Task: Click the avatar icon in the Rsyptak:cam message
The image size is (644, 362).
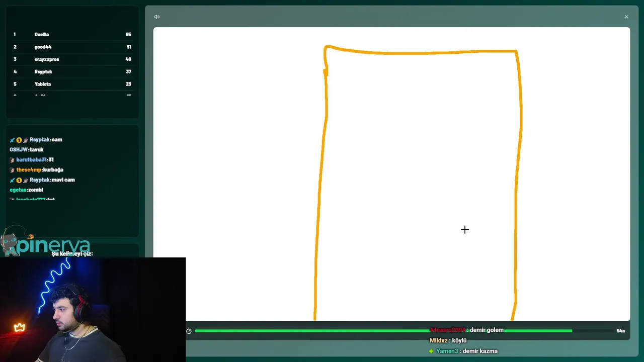Action: click(x=26, y=140)
